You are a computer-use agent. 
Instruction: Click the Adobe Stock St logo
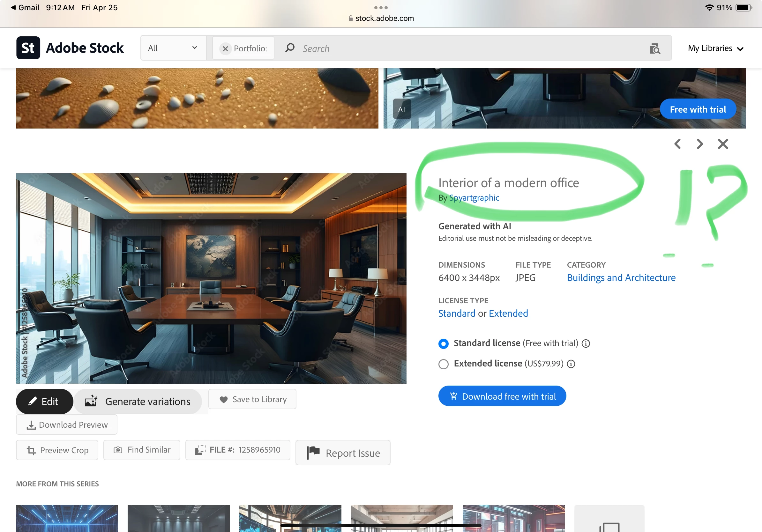28,48
